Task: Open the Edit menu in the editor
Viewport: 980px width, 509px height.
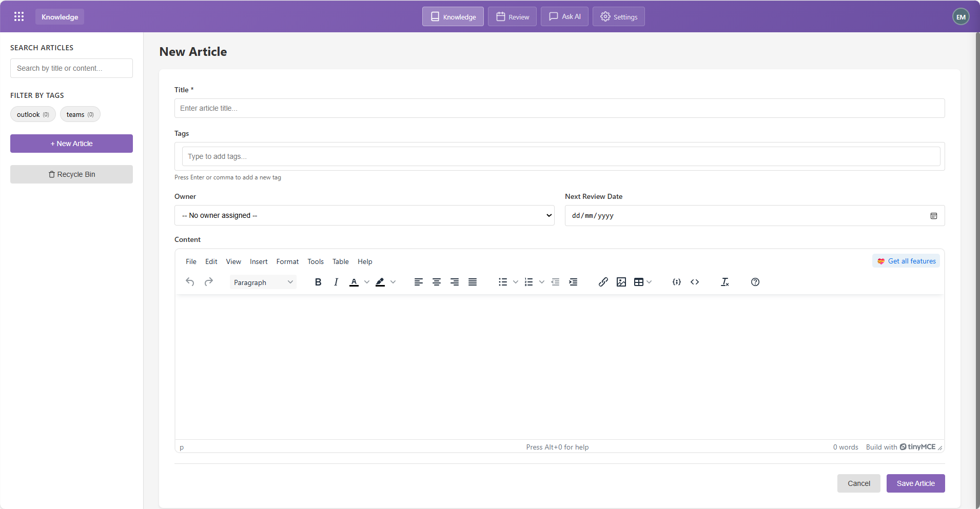Action: (x=211, y=261)
